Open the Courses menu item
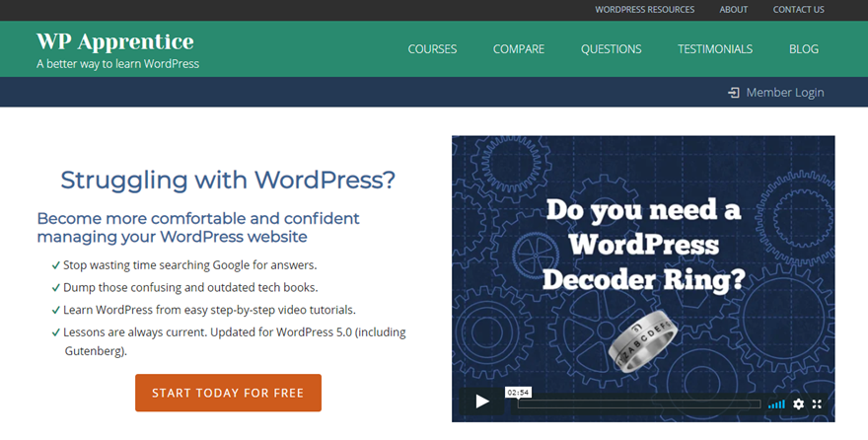The image size is (868, 440). pos(432,49)
